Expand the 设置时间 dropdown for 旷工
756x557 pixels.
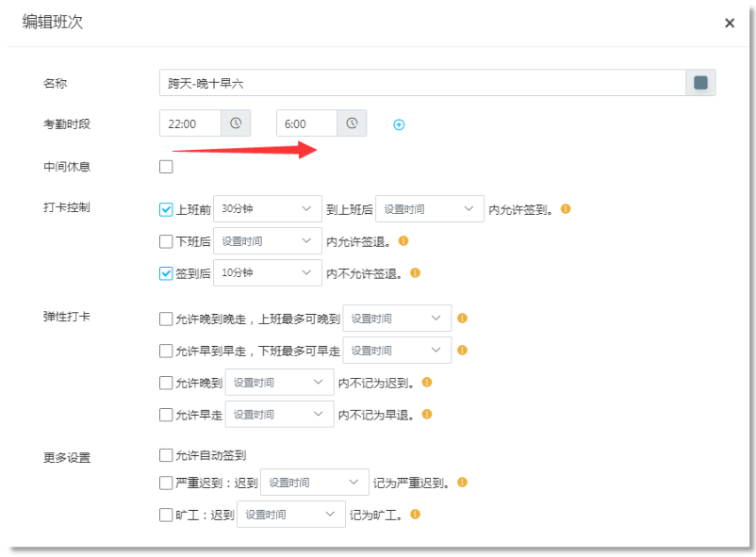[x=290, y=515]
